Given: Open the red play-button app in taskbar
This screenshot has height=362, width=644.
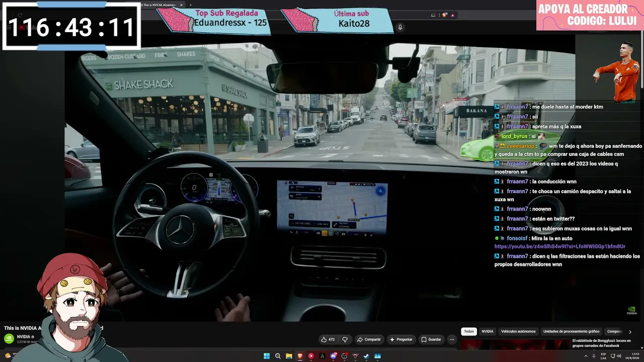Looking at the screenshot, I should (311, 356).
